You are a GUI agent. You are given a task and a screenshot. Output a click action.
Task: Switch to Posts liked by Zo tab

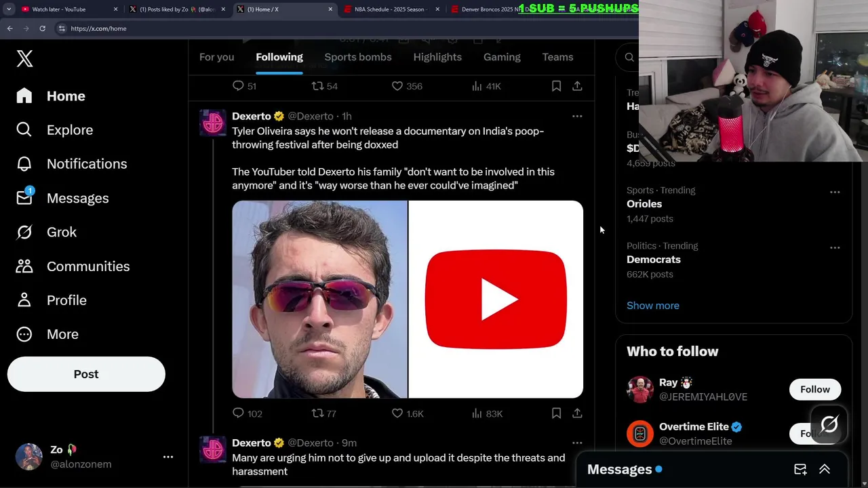point(178,9)
